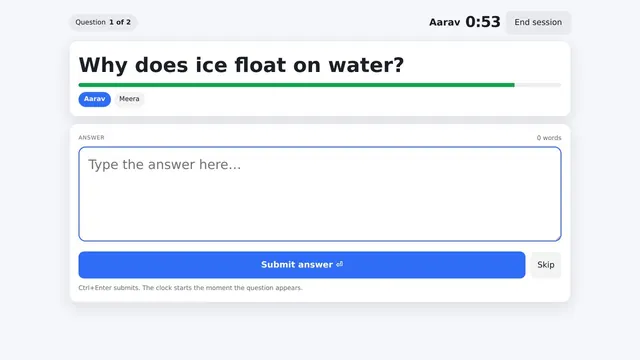
Task: Click the resize handle of the answer box
Action: click(x=558, y=238)
